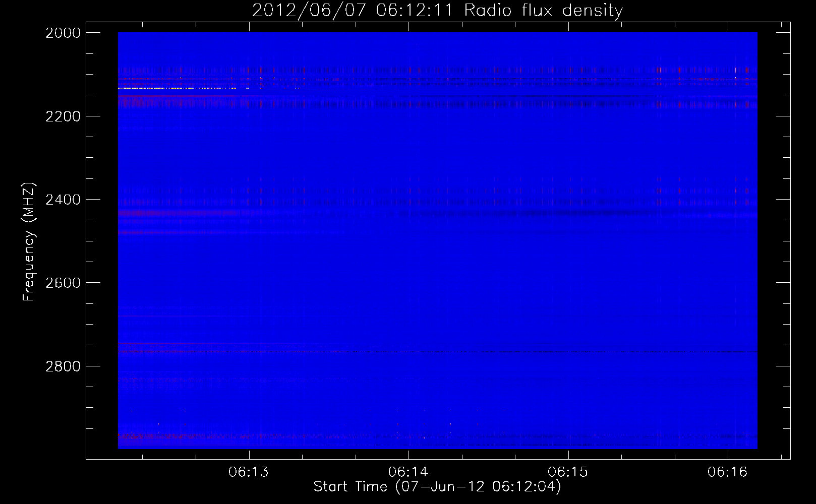Select the date '2012/06/07' in the title
This screenshot has height=504, width=816.
309,11
